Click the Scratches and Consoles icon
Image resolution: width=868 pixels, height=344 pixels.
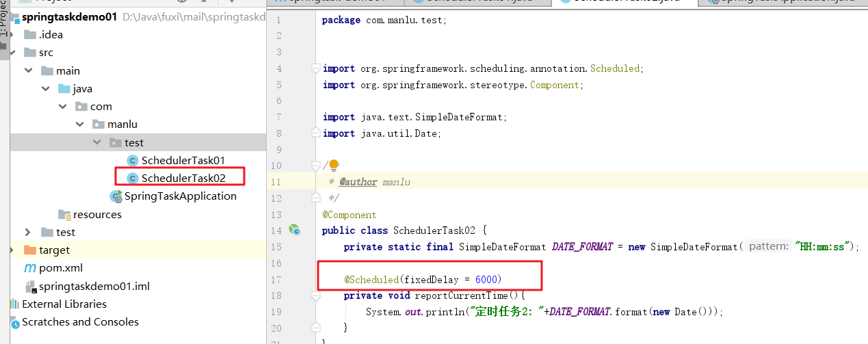[14, 322]
